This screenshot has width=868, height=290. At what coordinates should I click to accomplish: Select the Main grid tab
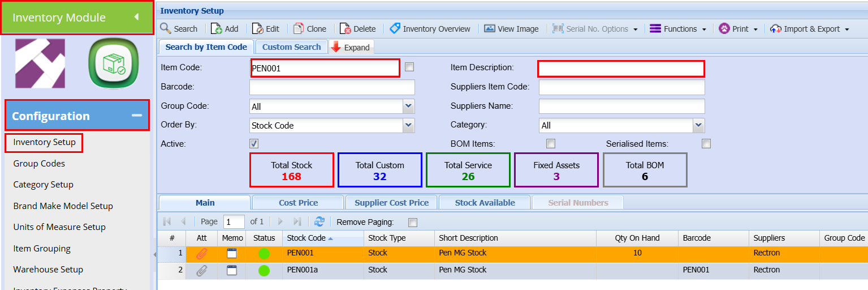pyautogui.click(x=205, y=202)
